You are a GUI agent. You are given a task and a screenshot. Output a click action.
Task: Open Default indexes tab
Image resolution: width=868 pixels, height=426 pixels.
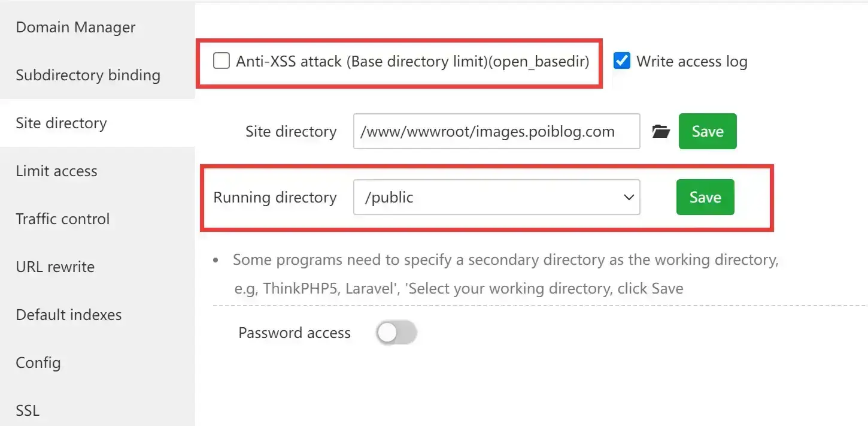69,315
